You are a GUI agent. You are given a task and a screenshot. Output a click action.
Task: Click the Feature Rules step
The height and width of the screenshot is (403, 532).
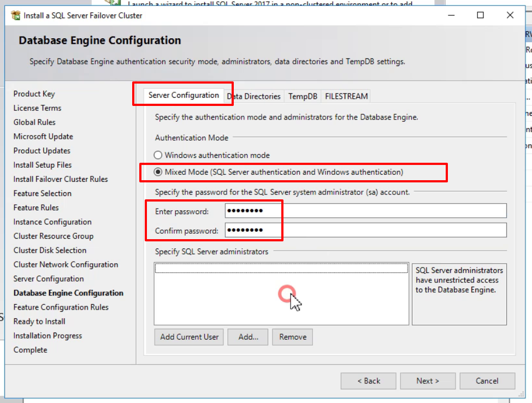36,208
